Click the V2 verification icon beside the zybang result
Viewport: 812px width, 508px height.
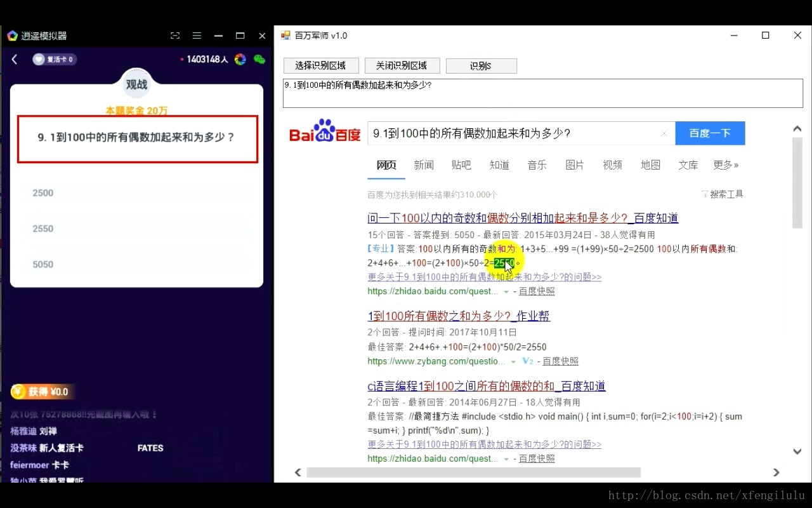pos(527,361)
